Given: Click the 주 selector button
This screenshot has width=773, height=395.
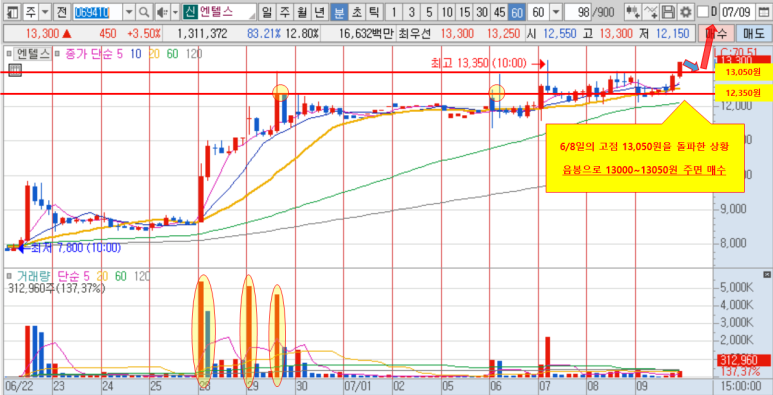Looking at the screenshot, I should [x=31, y=12].
